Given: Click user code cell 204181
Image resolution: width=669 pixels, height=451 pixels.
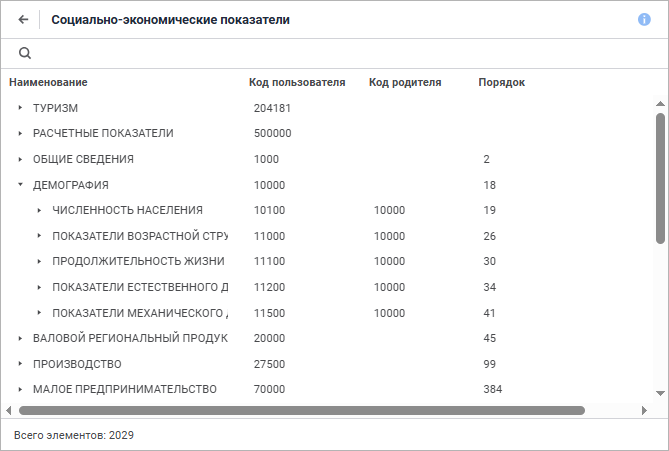Looking at the screenshot, I should [x=272, y=108].
